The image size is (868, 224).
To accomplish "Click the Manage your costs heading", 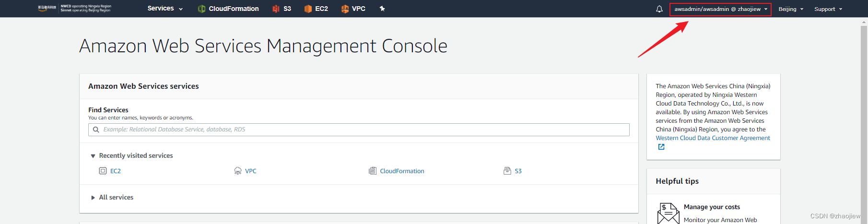I will point(712,207).
